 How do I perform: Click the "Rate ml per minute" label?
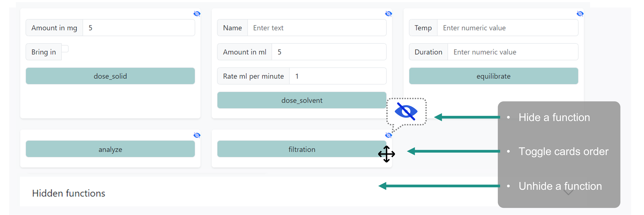(253, 76)
